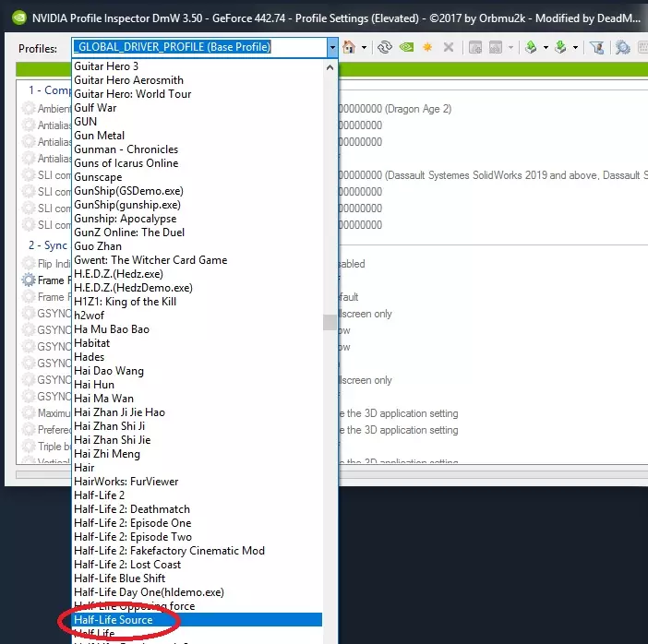Screen dimensions: 648x644
Task: Choose 'Ha Mu Bao Bao' profile
Action: tap(198, 329)
